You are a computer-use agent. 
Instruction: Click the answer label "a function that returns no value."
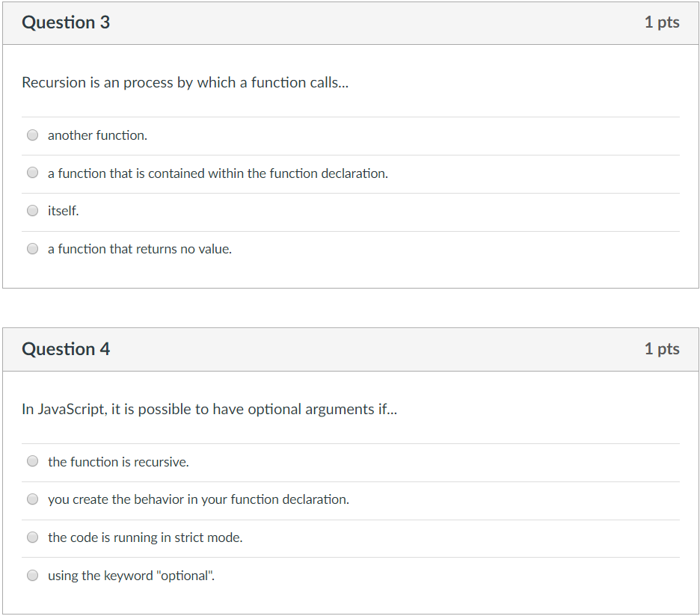tap(139, 248)
